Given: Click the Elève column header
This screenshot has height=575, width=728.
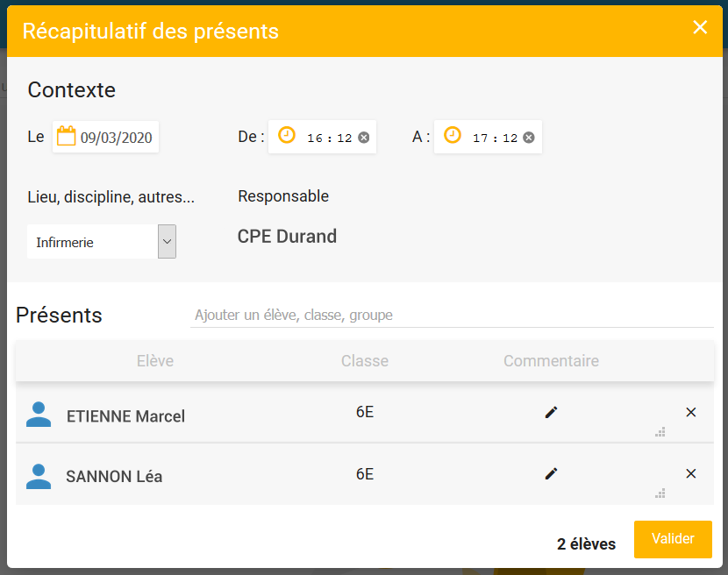Looking at the screenshot, I should coord(155,360).
